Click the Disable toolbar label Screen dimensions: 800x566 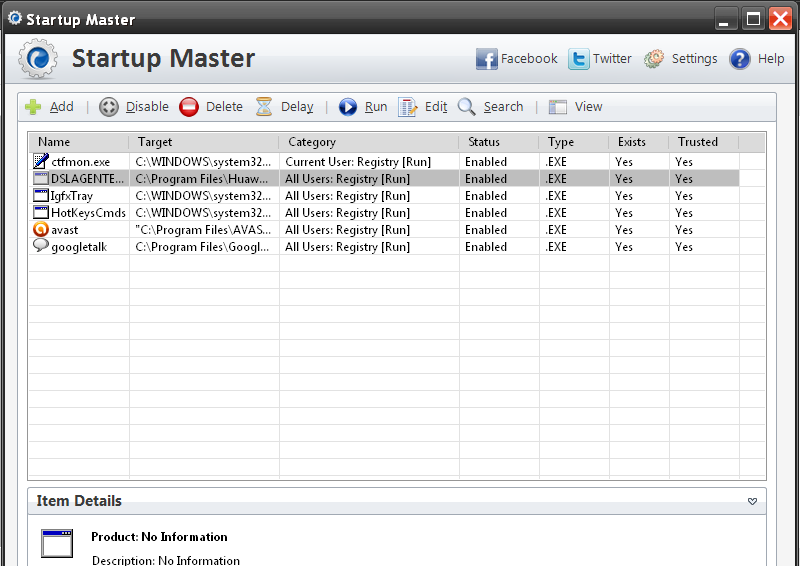point(147,107)
